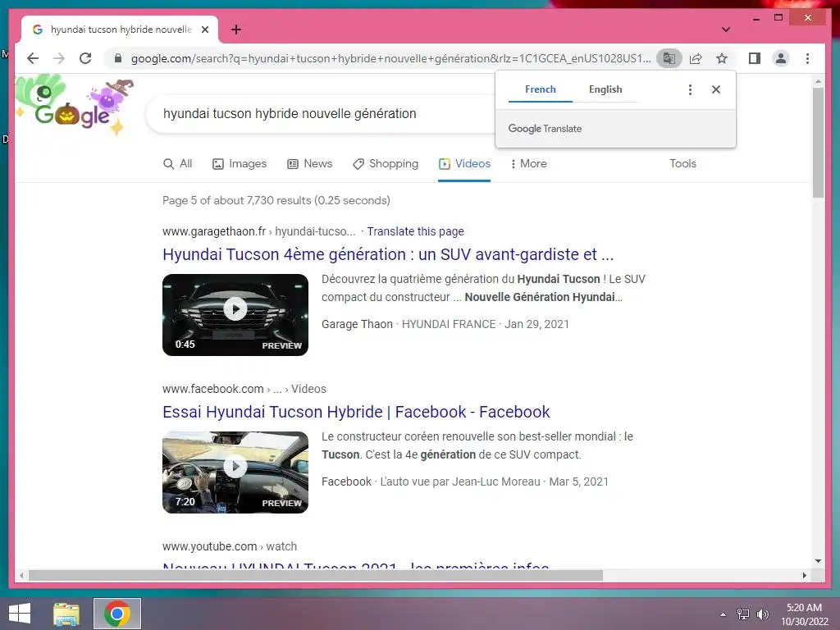Click the www.facebook.com breadcrumb text
This screenshot has width=840, height=630.
point(244,389)
